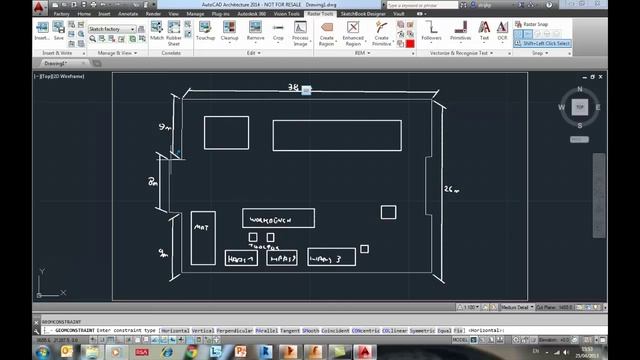Viewport: 640px width, 360px height.
Task: Switch to the SketchBook Designer tab
Action: coord(363,14)
